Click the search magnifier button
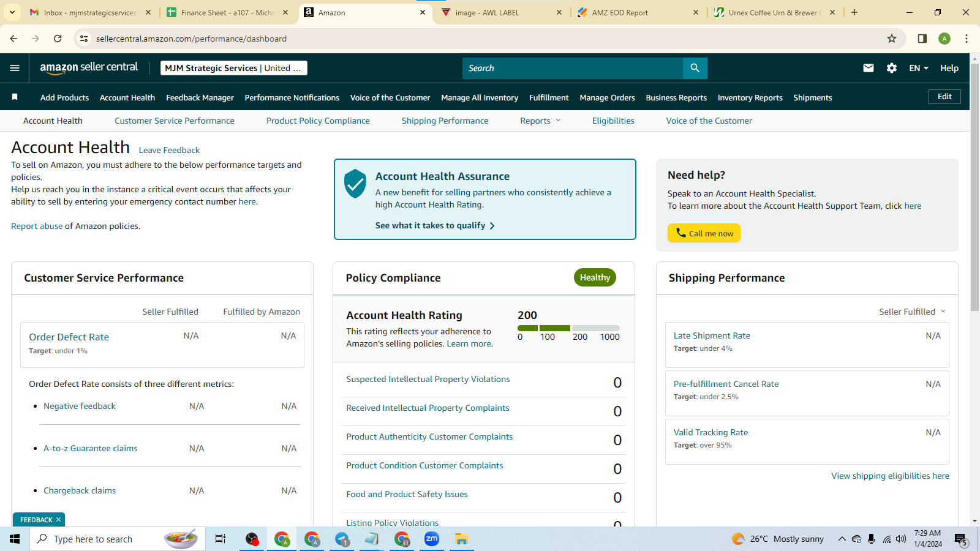The image size is (980, 551). (x=695, y=68)
